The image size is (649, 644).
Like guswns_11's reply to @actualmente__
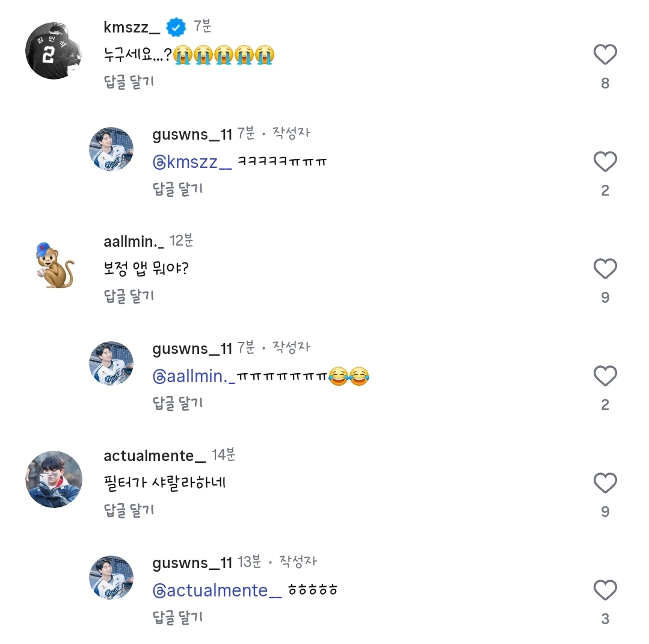pyautogui.click(x=605, y=590)
